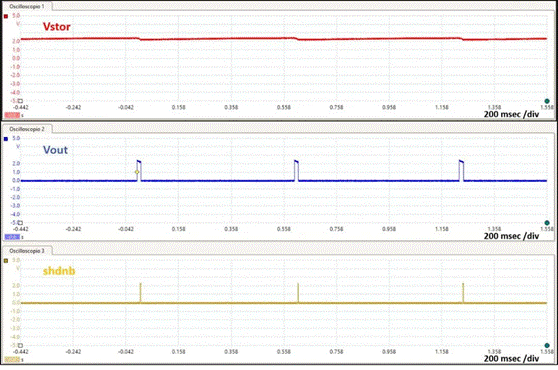Click the blue Vout channel color square
Image resolution: width=558 pixels, height=370 pixels.
[6, 139]
